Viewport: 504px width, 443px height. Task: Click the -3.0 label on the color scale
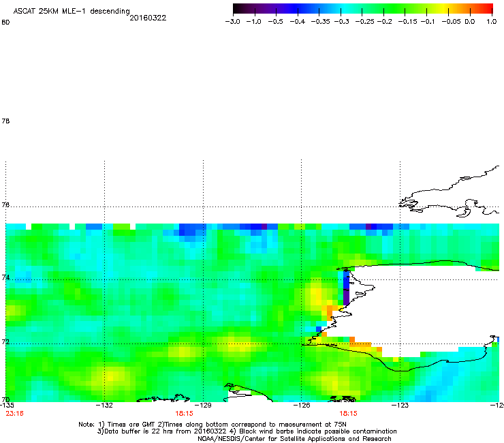232,22
